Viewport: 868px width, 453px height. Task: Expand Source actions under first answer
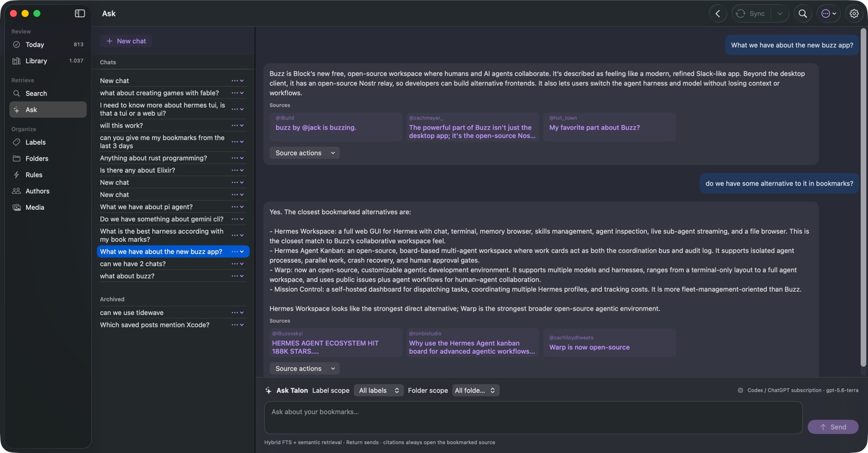click(x=305, y=153)
